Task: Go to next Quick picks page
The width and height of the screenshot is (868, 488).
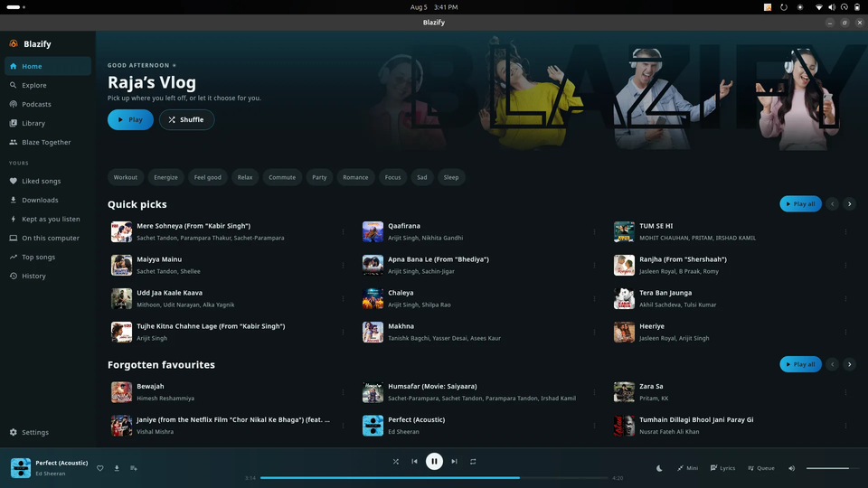Action: pyautogui.click(x=849, y=203)
